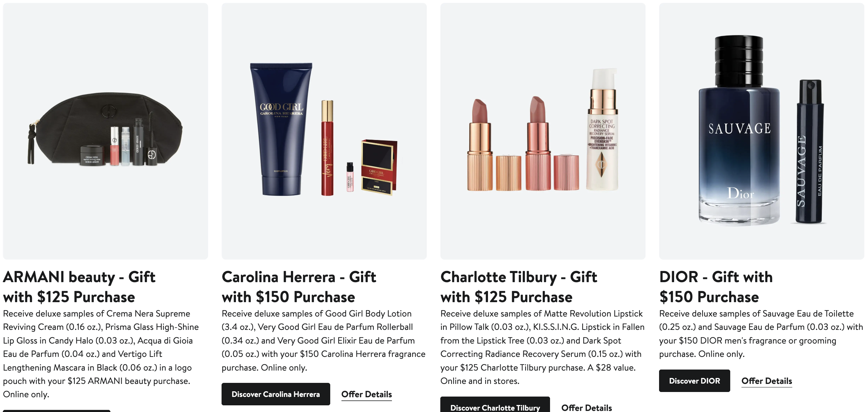Click the Discover DIOR button

coord(694,381)
